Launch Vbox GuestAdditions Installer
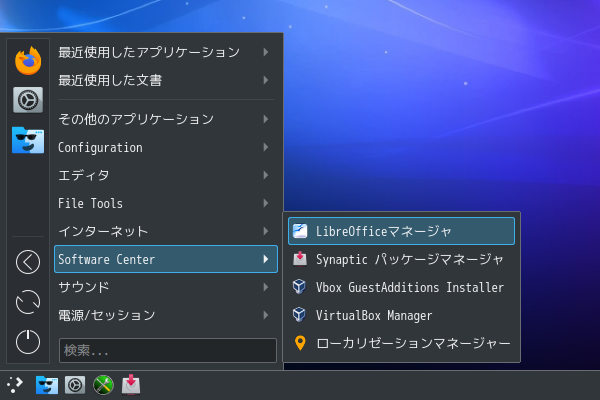The image size is (600, 400). pyautogui.click(x=401, y=287)
